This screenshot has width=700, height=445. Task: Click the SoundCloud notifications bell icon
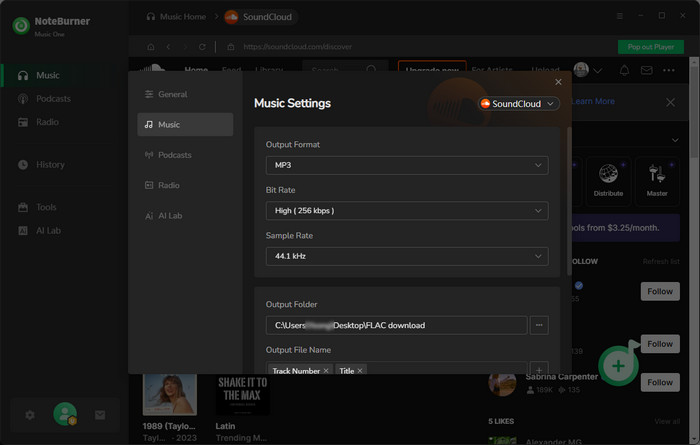coord(624,70)
